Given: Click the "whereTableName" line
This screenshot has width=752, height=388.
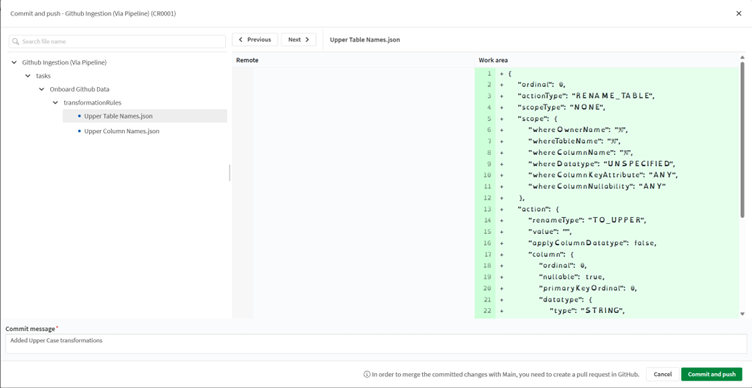Looking at the screenshot, I should click(574, 141).
